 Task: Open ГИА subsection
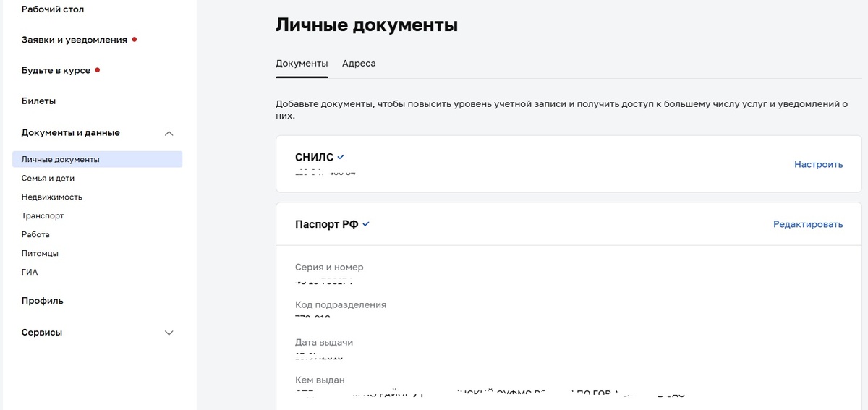click(30, 272)
